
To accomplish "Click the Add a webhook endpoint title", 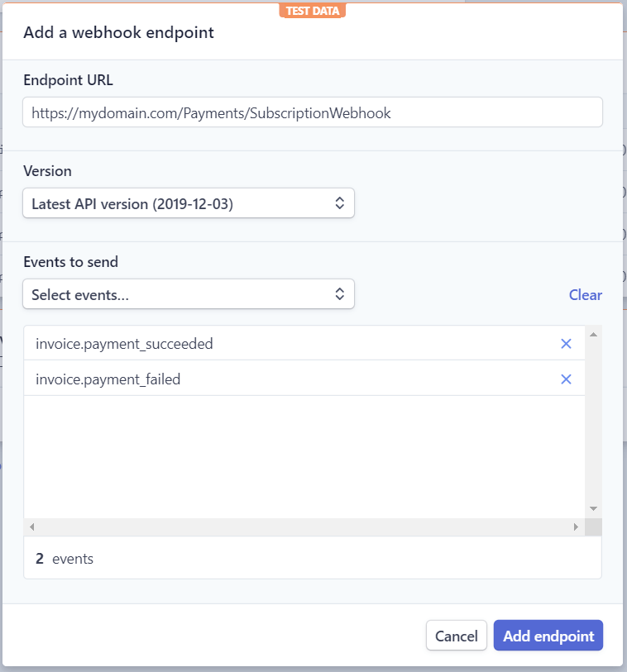I will pos(118,32).
